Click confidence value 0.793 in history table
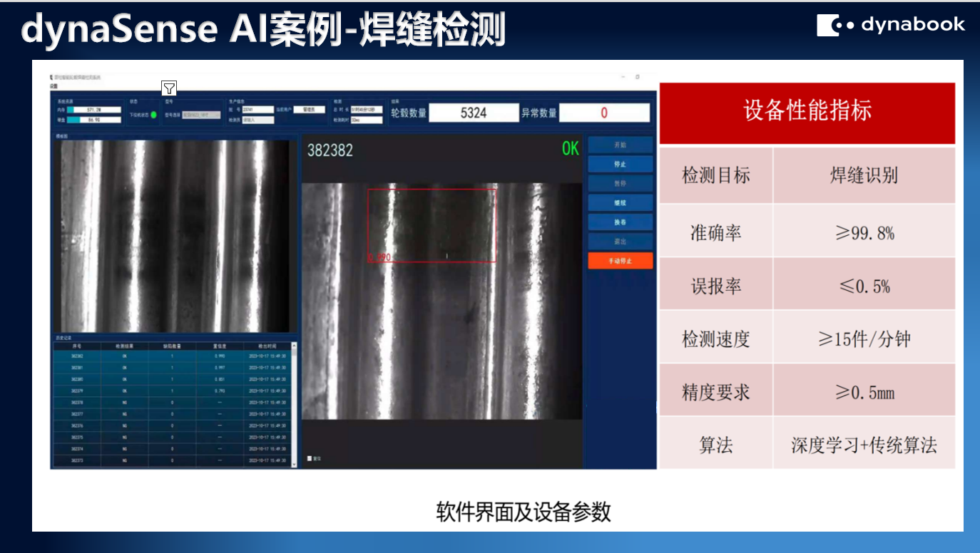This screenshot has width=980, height=553. pos(220,391)
